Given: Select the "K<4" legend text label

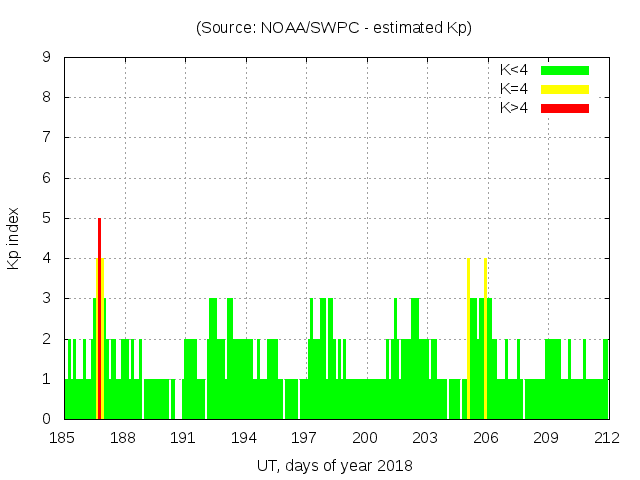Looking at the screenshot, I should (514, 70).
